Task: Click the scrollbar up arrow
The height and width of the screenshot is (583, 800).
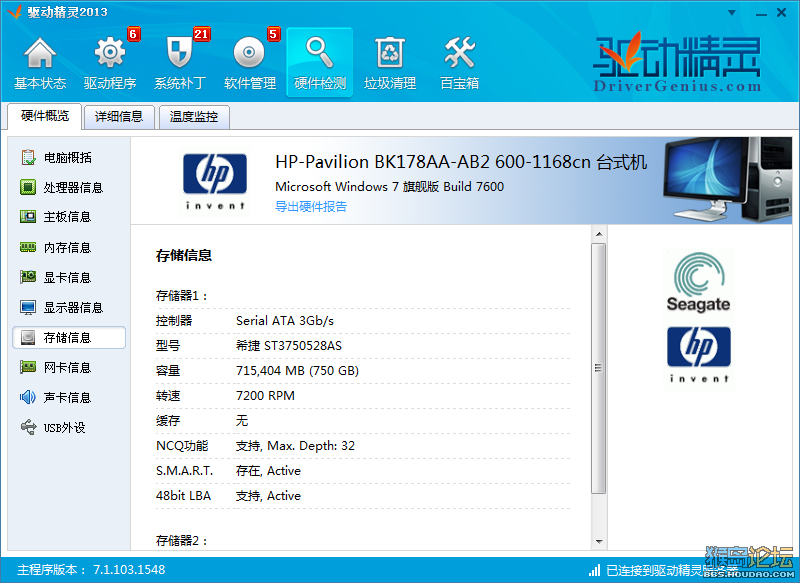Action: 599,234
